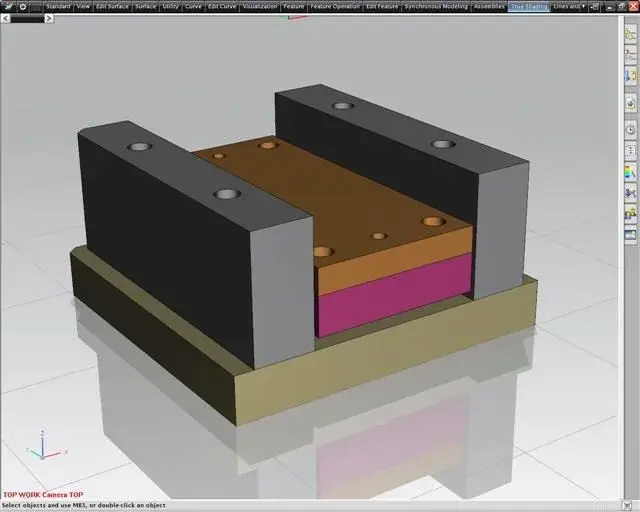Open the Roles people icon
The image size is (640, 512).
[630, 214]
